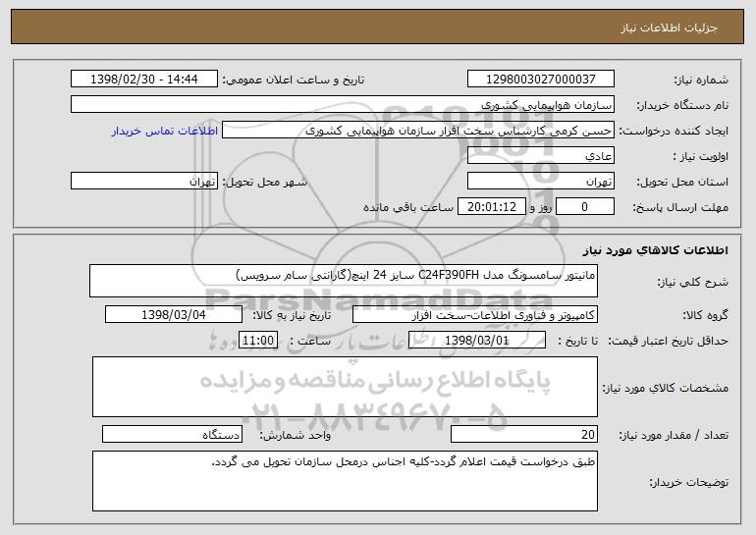Click the delivery city field next to شهر محل تحویل
This screenshot has height=535, width=756.
(144, 182)
